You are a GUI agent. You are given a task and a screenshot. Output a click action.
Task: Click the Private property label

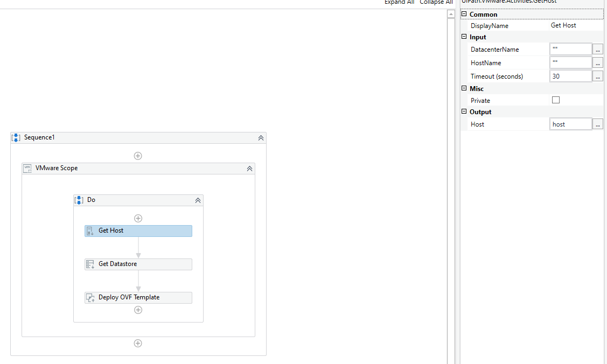(480, 101)
